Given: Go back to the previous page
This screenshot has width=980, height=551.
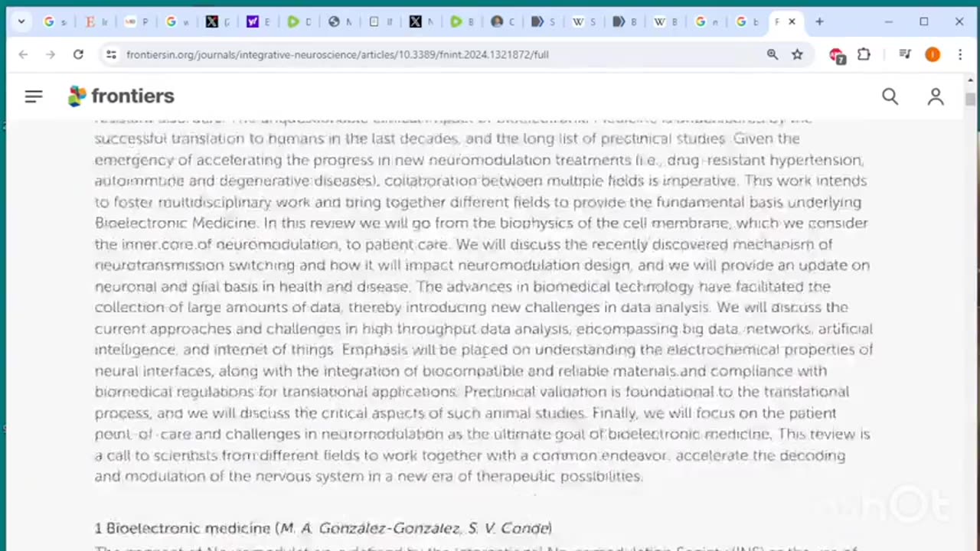Looking at the screenshot, I should pyautogui.click(x=23, y=54).
